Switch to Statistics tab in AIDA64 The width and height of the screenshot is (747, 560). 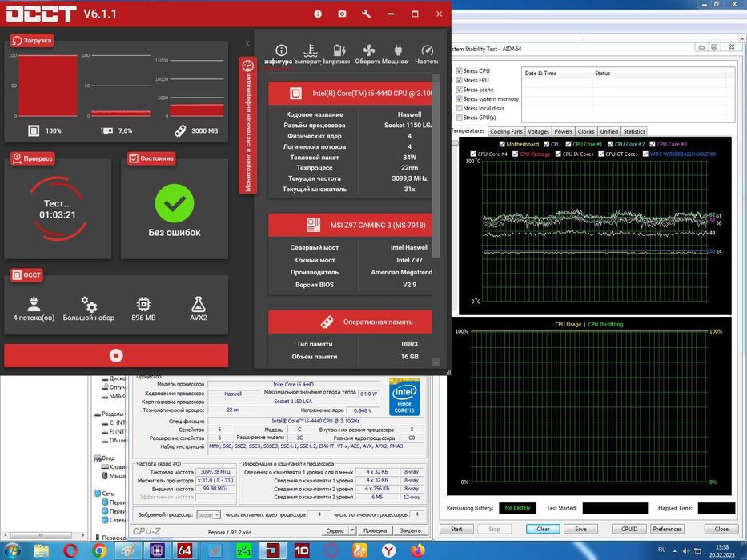[634, 131]
